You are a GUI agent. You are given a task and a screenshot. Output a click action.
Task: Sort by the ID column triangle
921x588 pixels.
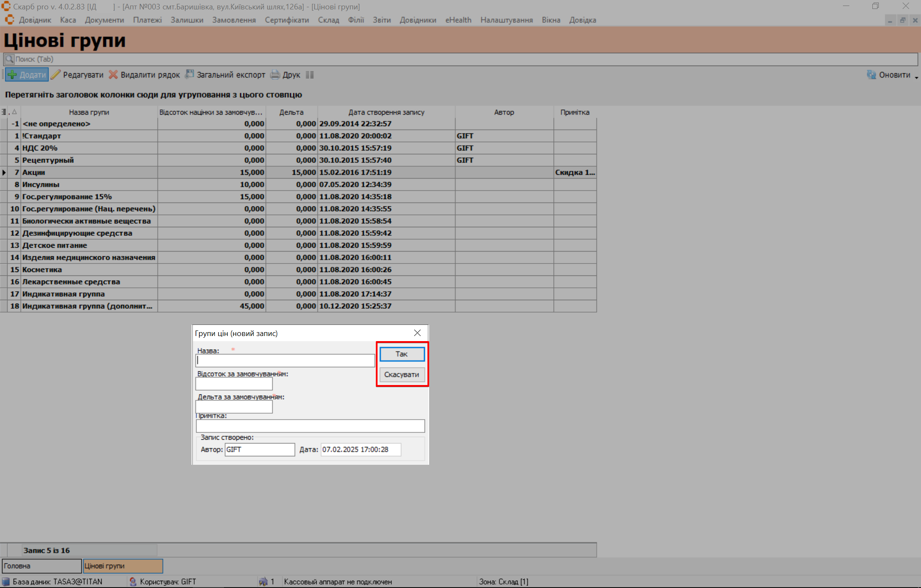[15, 112]
